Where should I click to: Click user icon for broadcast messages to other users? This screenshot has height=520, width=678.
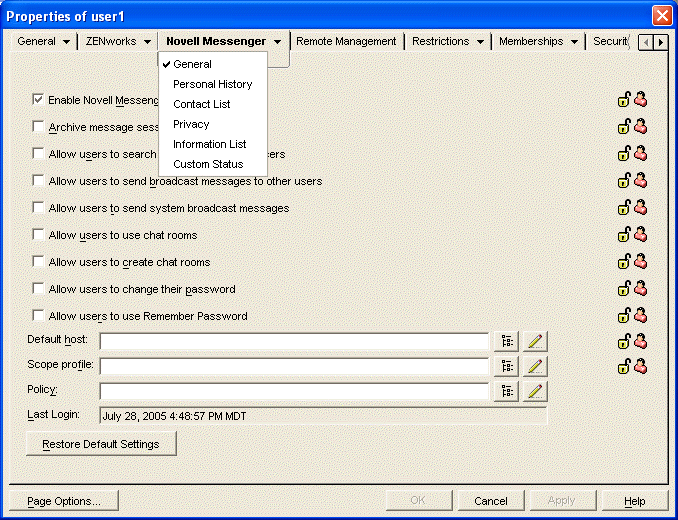coord(640,180)
